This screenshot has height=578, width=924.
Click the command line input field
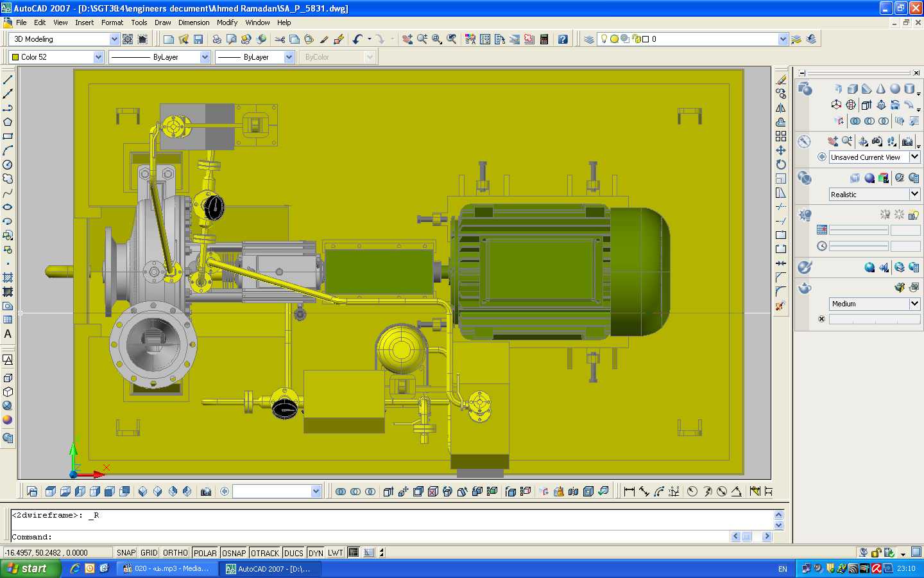370,537
